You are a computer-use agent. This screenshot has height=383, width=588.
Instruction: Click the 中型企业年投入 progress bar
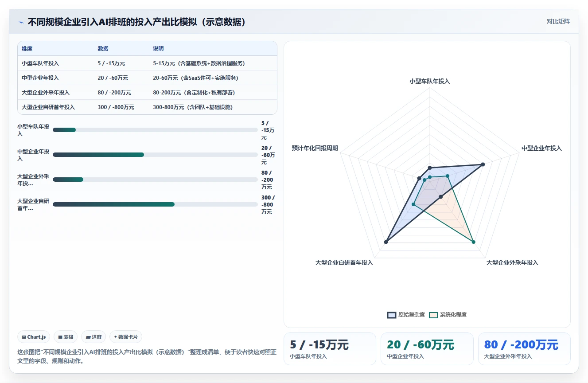(x=155, y=155)
